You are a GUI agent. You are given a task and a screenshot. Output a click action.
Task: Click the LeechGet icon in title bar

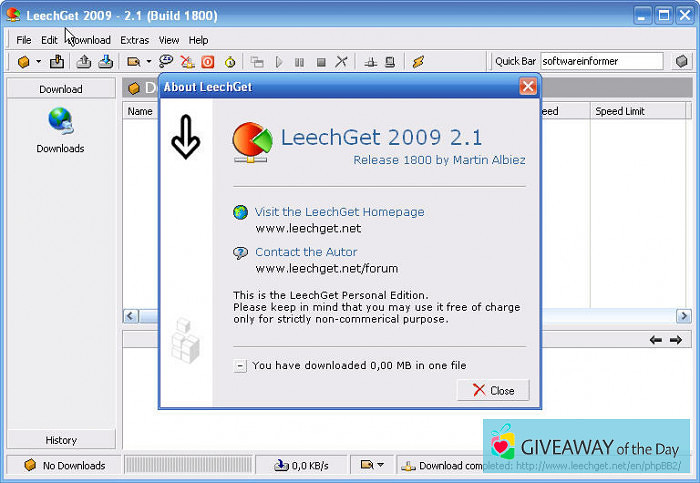pos(13,15)
